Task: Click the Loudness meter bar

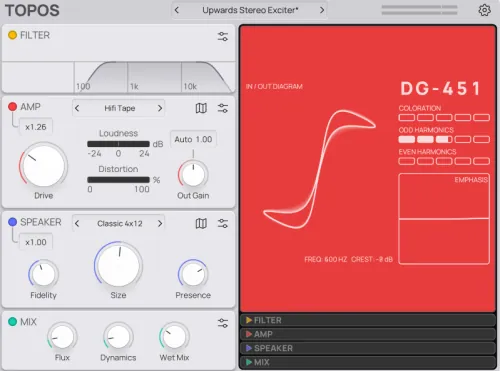Action: [x=118, y=144]
